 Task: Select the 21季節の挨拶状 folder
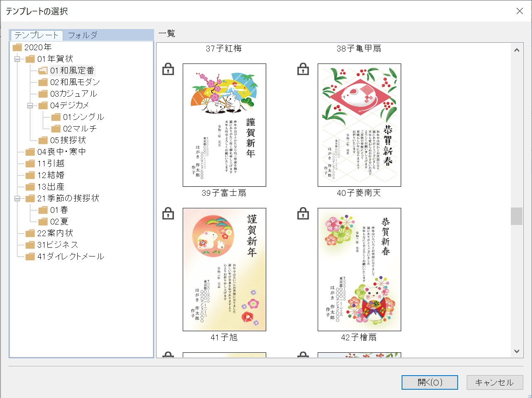(x=62, y=198)
